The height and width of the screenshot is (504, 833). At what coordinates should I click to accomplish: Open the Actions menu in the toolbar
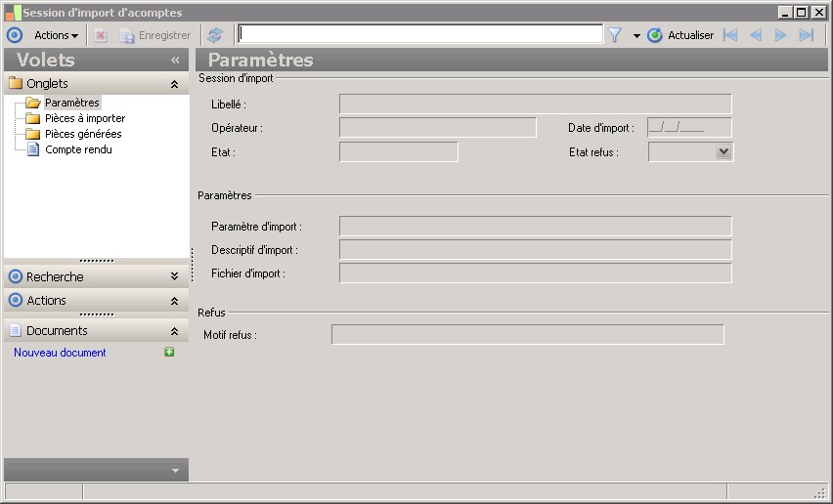click(x=56, y=35)
